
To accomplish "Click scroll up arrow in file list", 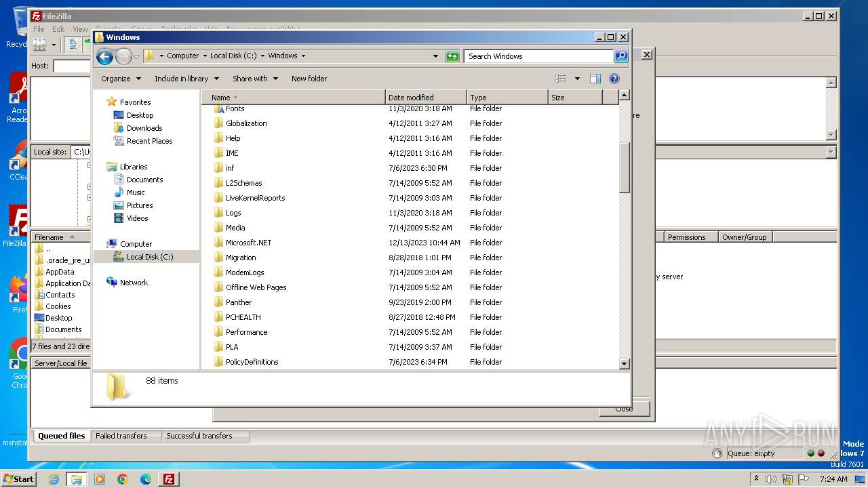I will tap(625, 96).
